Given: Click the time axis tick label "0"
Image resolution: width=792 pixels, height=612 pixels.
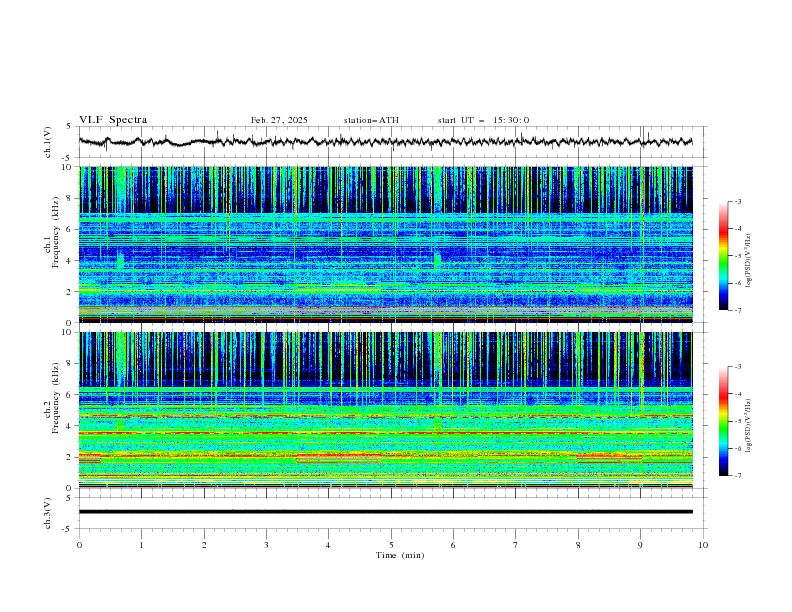Looking at the screenshot, I should click(79, 545).
